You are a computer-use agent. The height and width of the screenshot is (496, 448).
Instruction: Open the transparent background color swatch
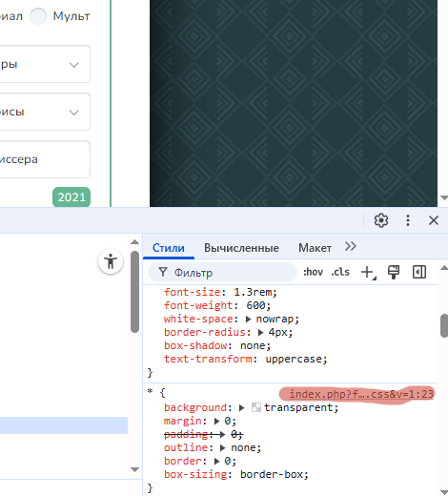tap(256, 407)
